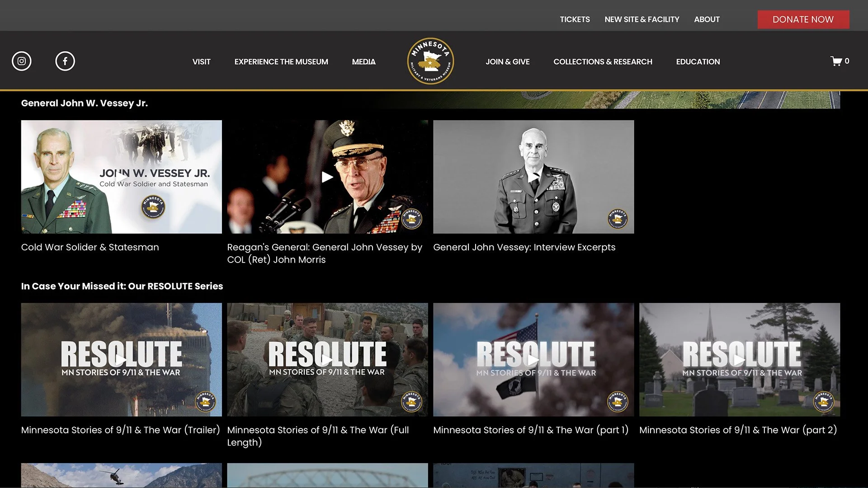The width and height of the screenshot is (868, 488).
Task: Open the Experience the Museum menu
Action: click(281, 62)
